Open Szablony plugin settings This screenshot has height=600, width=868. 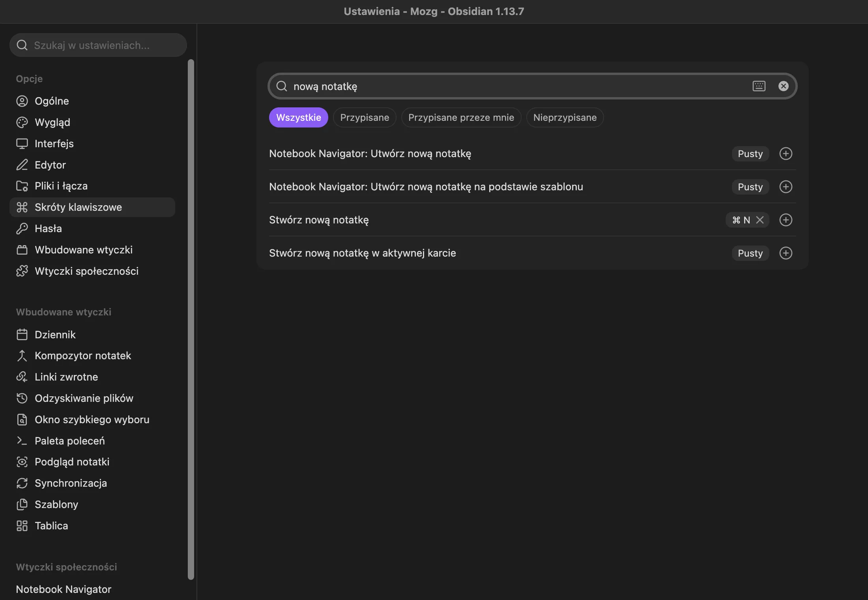pyautogui.click(x=92, y=504)
